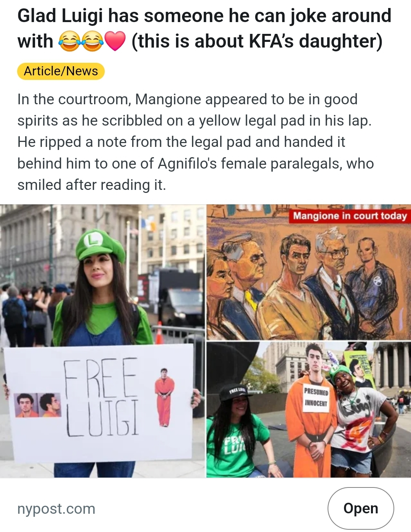Open the nypost.com source link
The height and width of the screenshot is (532, 411).
tap(56, 508)
